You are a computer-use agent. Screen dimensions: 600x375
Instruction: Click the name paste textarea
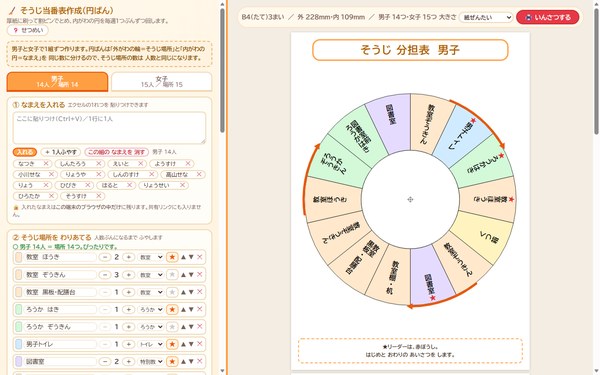109,128
